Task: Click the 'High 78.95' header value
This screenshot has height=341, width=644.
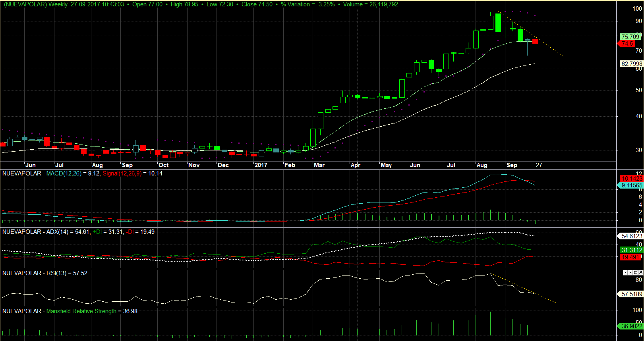Action: (x=184, y=4)
